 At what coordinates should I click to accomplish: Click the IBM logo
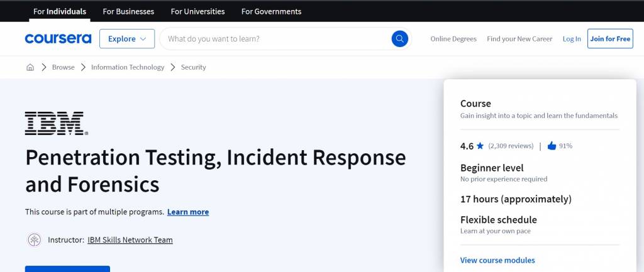point(56,123)
